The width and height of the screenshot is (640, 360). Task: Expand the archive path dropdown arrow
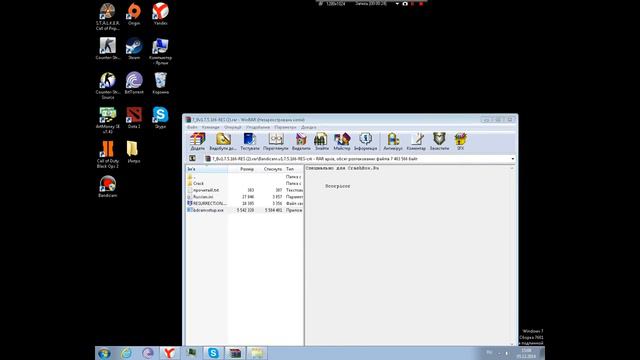tap(513, 159)
